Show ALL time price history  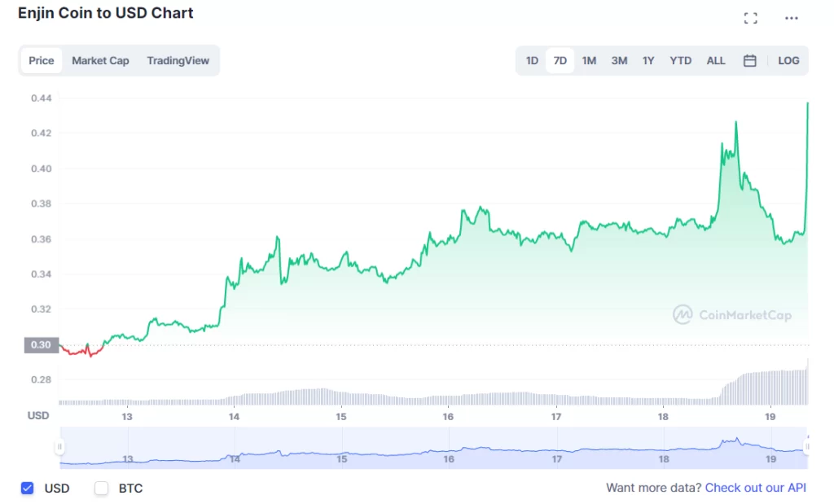tap(716, 60)
